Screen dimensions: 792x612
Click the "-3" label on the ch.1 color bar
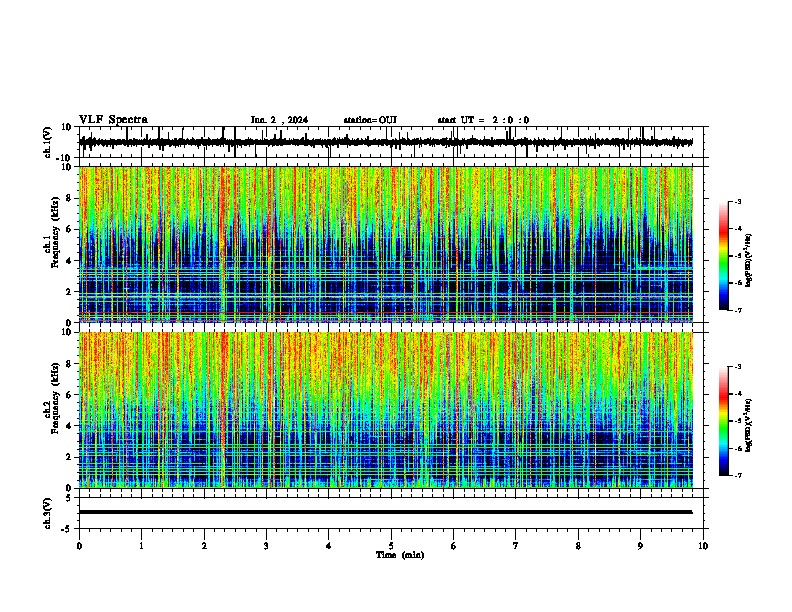click(737, 201)
